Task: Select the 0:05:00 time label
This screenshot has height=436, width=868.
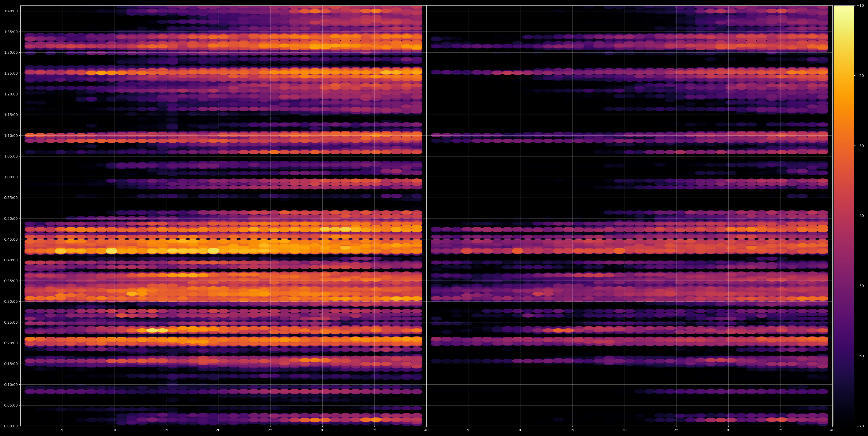Action: click(x=11, y=405)
